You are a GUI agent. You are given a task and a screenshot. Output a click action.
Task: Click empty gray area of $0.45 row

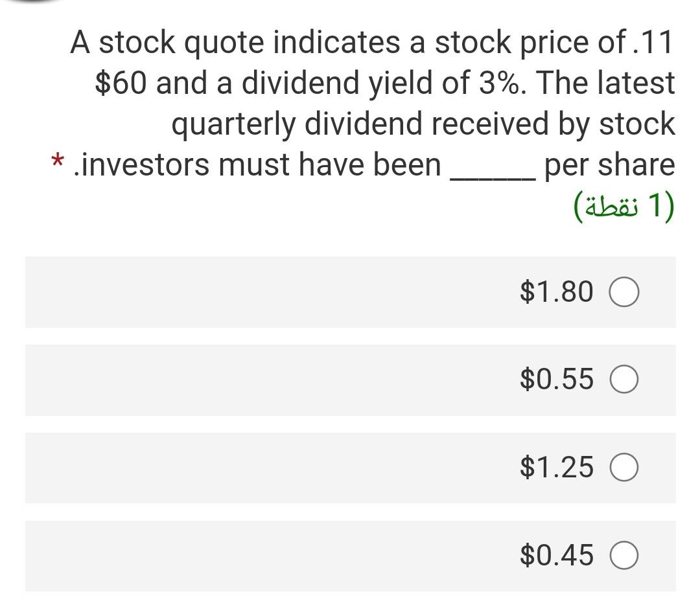click(x=268, y=556)
